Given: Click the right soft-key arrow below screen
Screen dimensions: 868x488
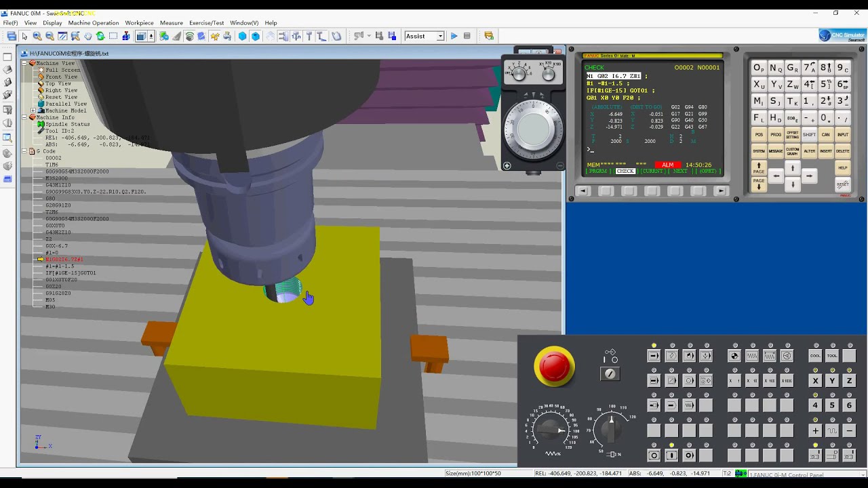Looking at the screenshot, I should (x=721, y=191).
